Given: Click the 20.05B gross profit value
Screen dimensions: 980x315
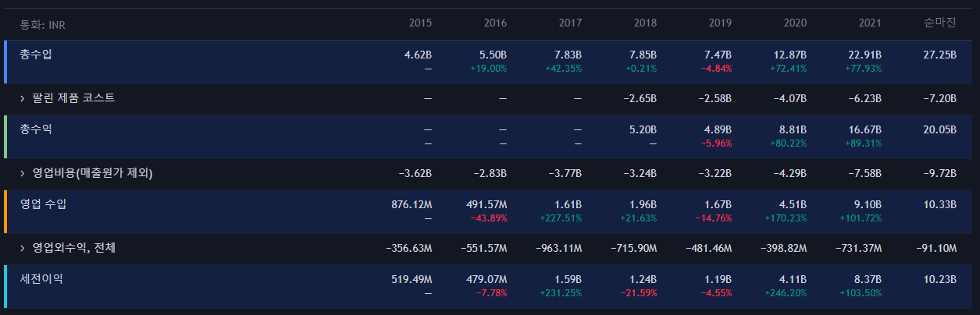Looking at the screenshot, I should click(x=939, y=129).
